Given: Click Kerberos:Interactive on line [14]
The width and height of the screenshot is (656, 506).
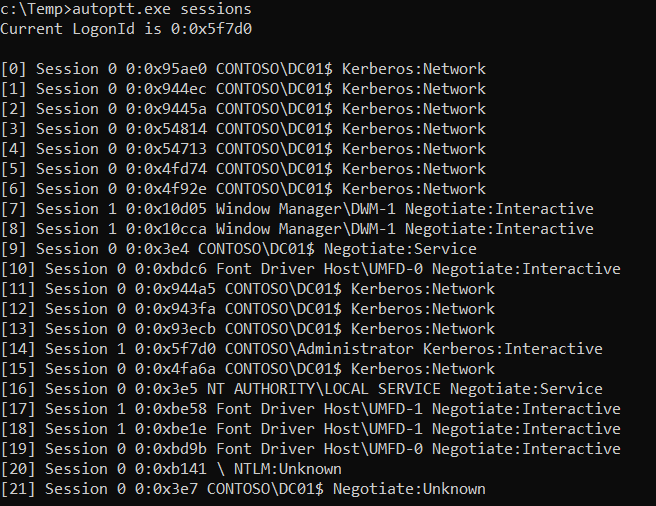Looking at the screenshot, I should 513,349.
